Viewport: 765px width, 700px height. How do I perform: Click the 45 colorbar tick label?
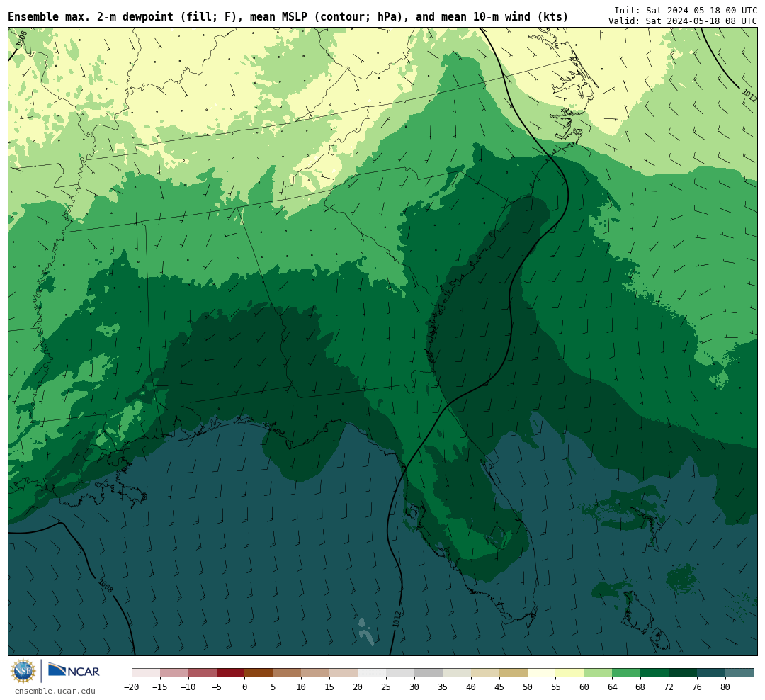[499, 687]
